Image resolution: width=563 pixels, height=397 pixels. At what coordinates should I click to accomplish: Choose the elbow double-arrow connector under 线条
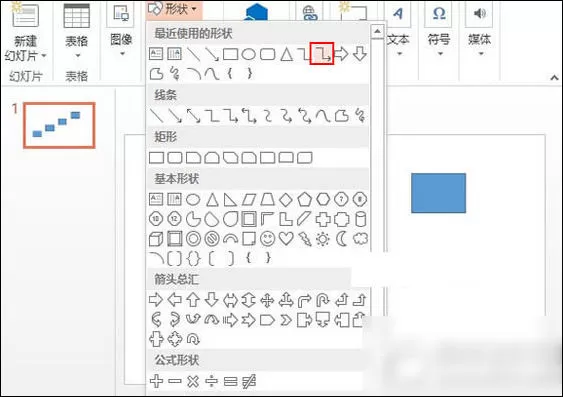249,116
